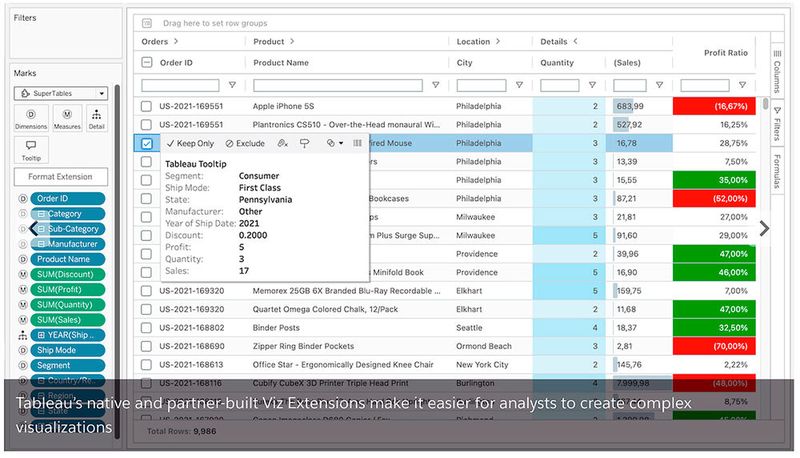The image size is (800, 458).
Task: Check the Zipper Ring Binder Pockets row checkbox
Action: point(146,346)
